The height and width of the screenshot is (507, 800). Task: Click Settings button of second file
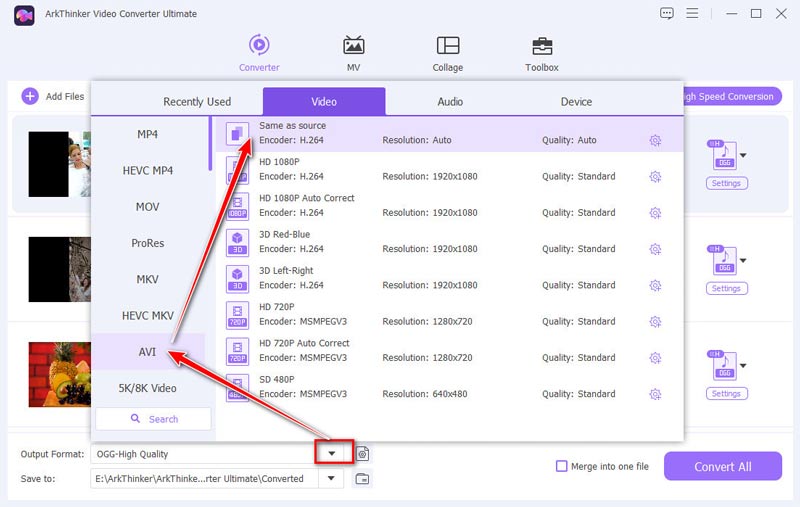[727, 288]
